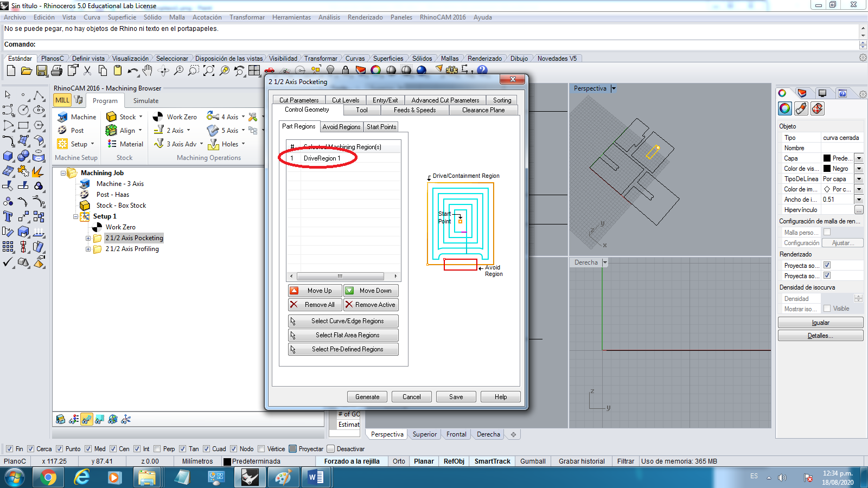Open the Simulate tab in Machining Browser

point(146,100)
